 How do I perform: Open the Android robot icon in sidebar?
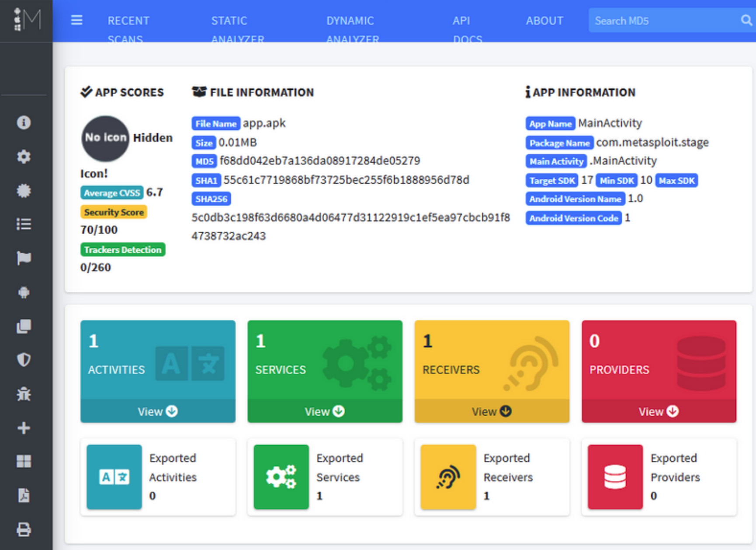(24, 292)
